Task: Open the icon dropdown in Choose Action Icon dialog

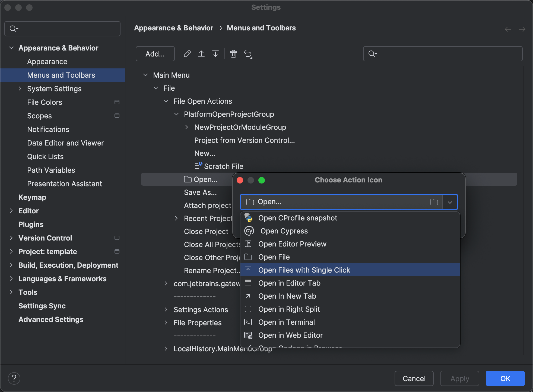Action: pos(450,202)
